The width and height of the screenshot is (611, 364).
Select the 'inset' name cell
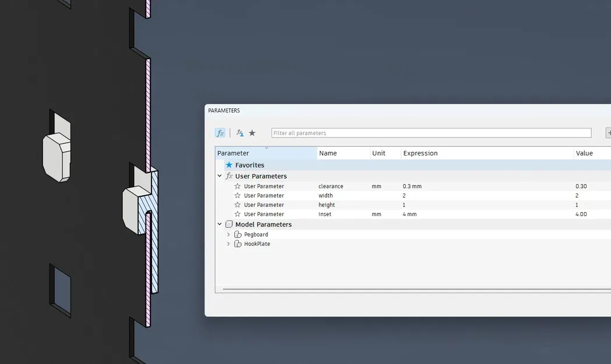[x=325, y=214]
